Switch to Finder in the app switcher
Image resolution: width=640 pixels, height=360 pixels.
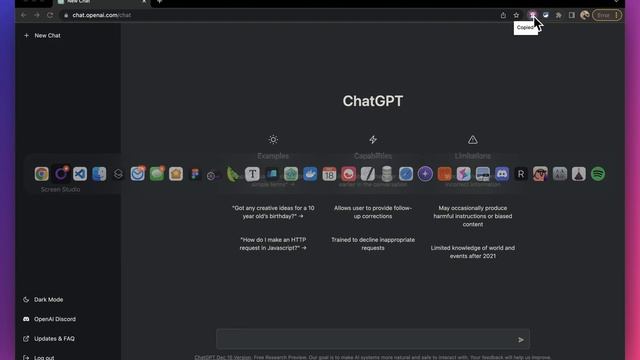coord(99,174)
